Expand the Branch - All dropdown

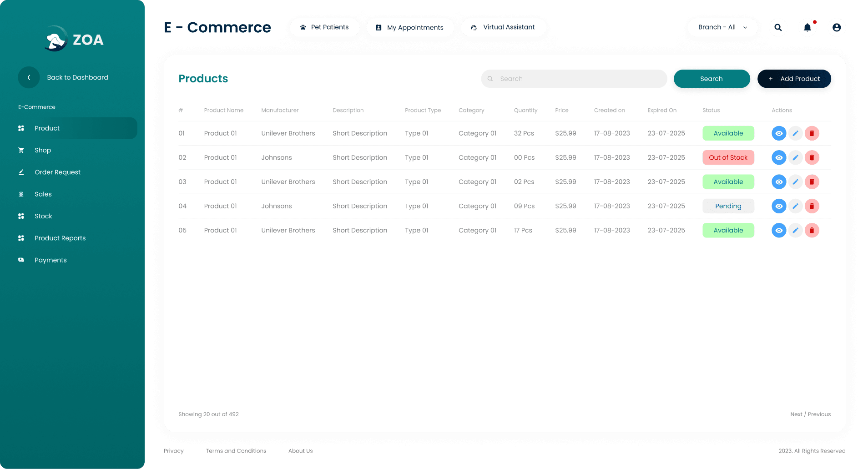722,27
